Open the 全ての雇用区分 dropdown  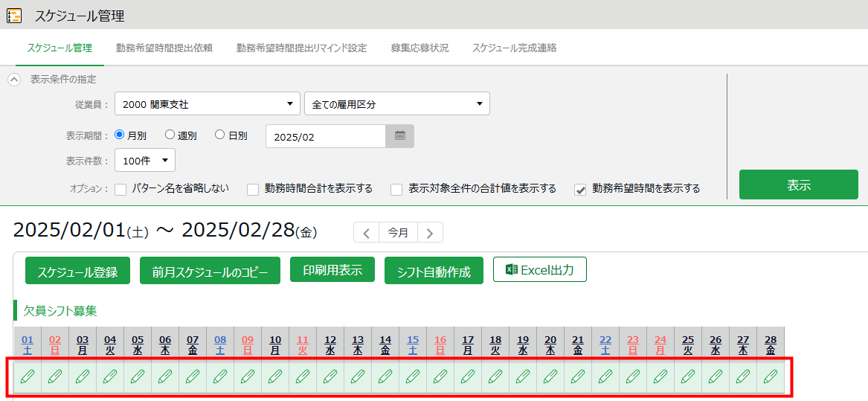click(396, 104)
